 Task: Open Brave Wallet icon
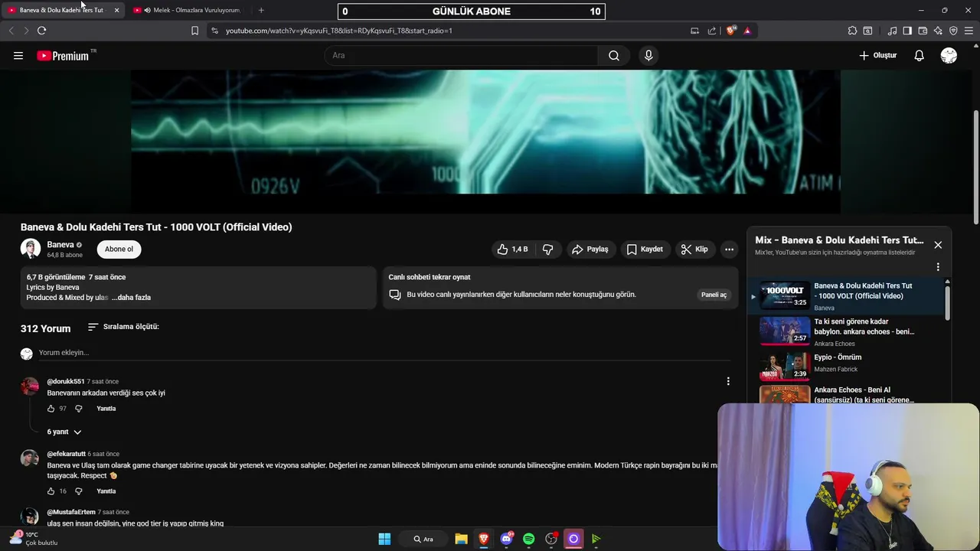[x=923, y=31]
